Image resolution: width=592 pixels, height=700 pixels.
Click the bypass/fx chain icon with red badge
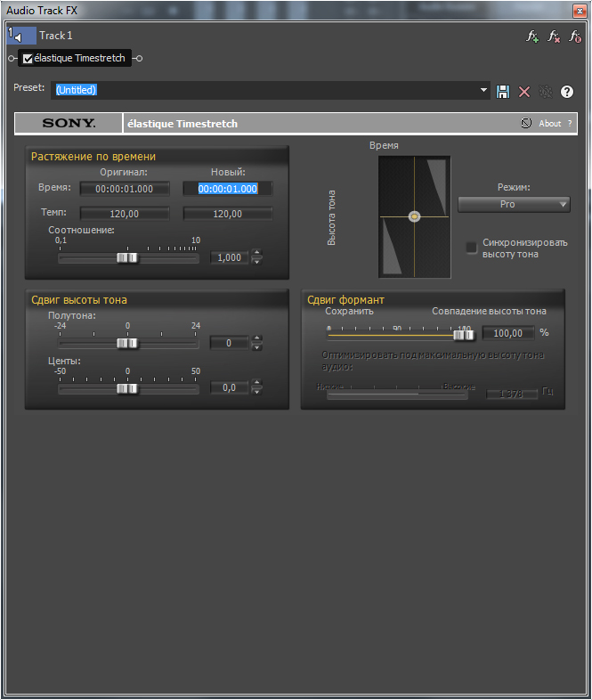coord(575,37)
